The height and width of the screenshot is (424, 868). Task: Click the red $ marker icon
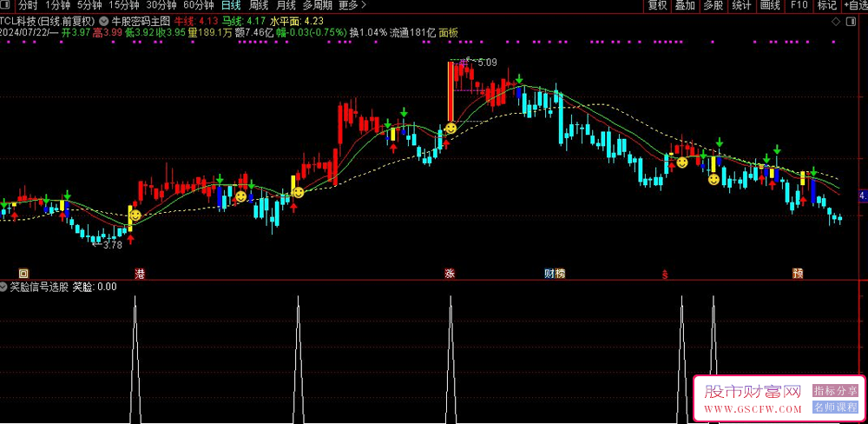[665, 273]
